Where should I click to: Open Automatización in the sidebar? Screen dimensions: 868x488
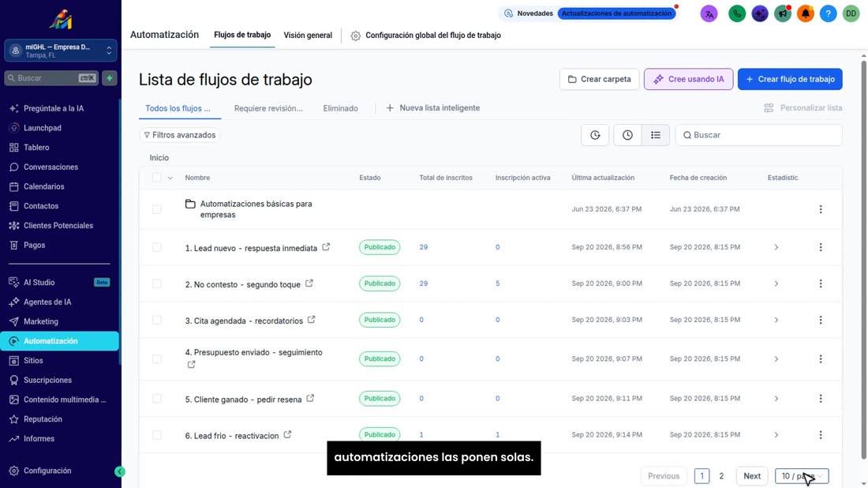click(60, 340)
